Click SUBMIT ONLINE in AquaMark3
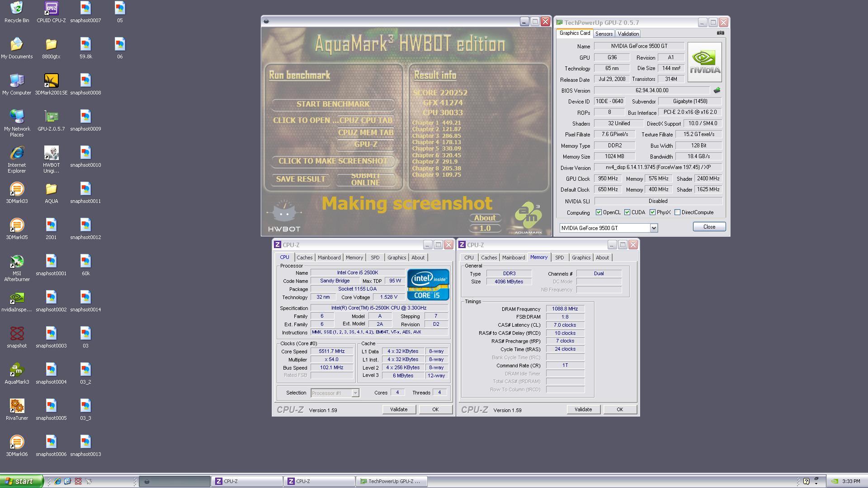 pyautogui.click(x=366, y=179)
